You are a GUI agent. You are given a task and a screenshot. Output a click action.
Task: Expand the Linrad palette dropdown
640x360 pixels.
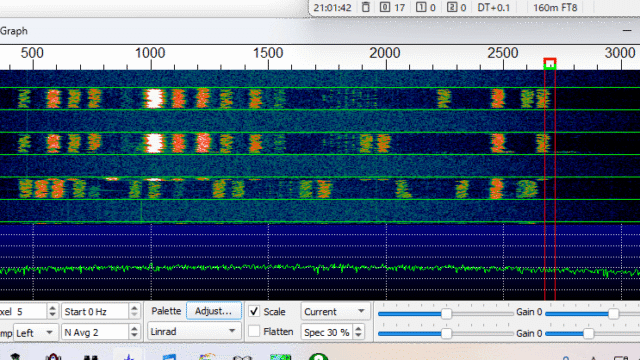click(x=193, y=331)
